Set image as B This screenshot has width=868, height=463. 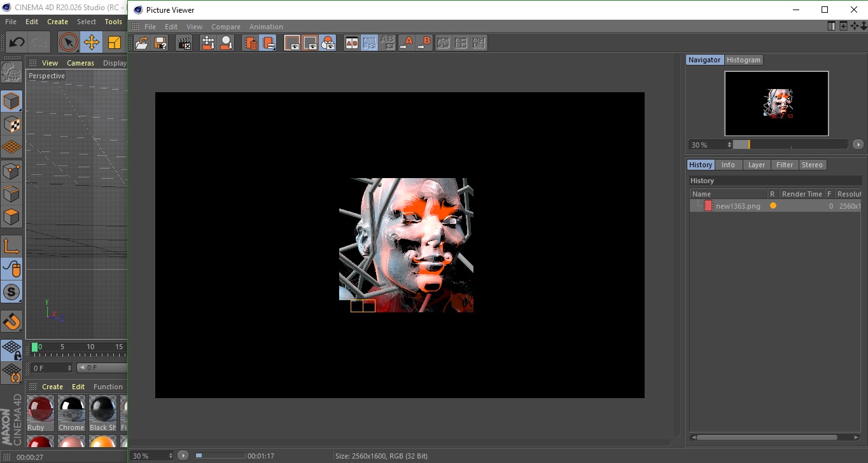click(424, 43)
